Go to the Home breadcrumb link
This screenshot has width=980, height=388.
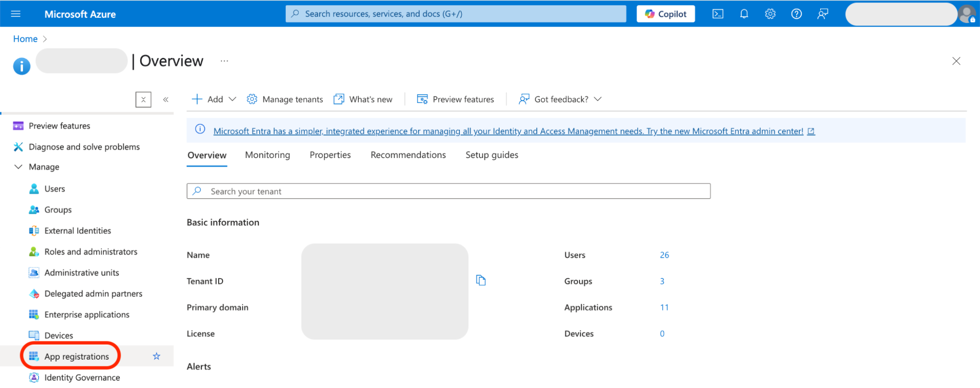(x=25, y=39)
